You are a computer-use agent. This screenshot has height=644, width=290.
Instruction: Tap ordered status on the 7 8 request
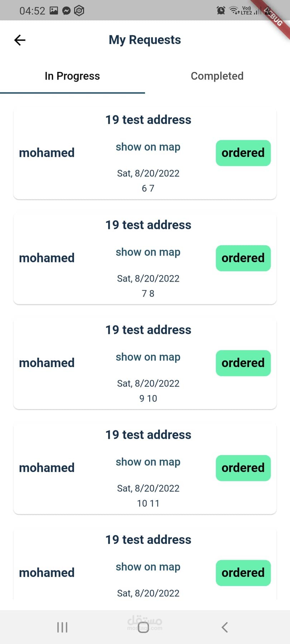point(243,258)
